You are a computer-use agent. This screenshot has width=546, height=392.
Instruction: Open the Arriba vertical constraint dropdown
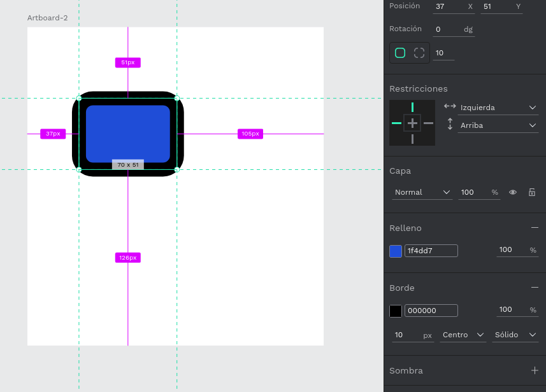click(498, 125)
